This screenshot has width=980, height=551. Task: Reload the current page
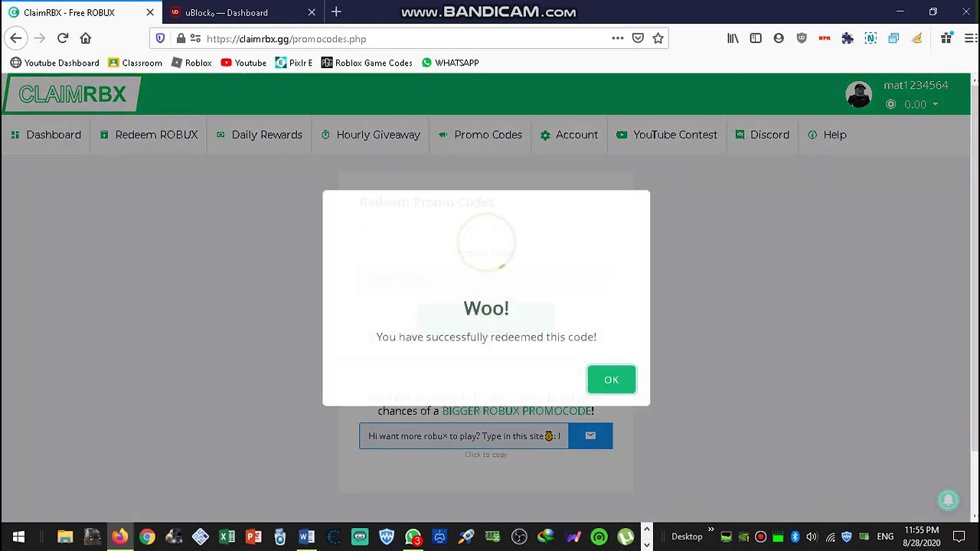(x=63, y=38)
